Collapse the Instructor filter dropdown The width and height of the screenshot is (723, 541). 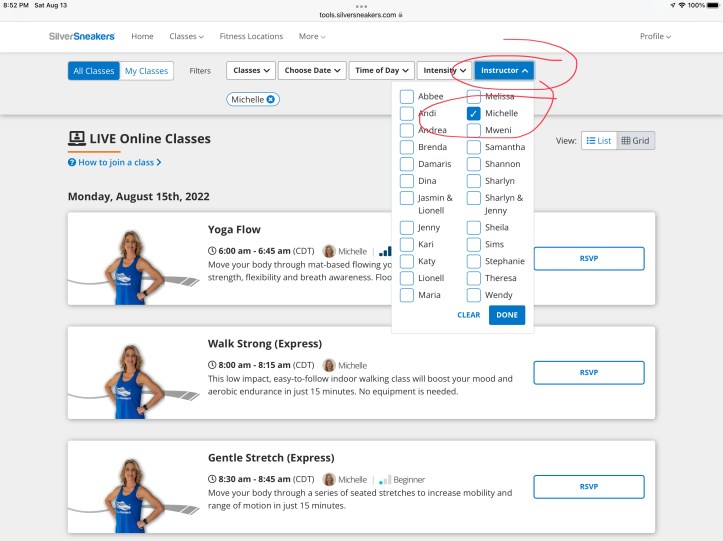click(x=504, y=71)
